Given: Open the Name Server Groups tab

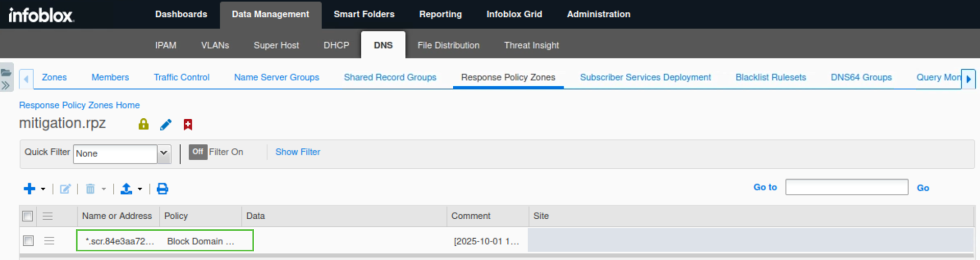Looking at the screenshot, I should click(277, 77).
